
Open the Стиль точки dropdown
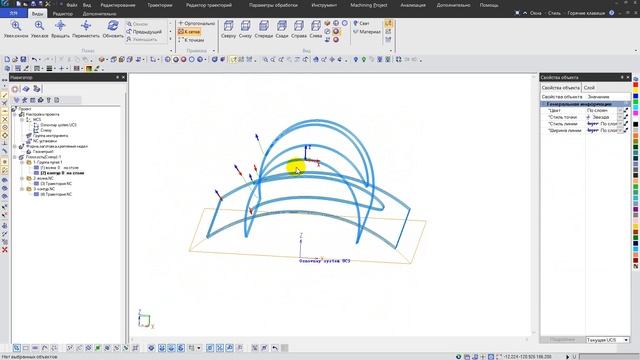[620, 117]
